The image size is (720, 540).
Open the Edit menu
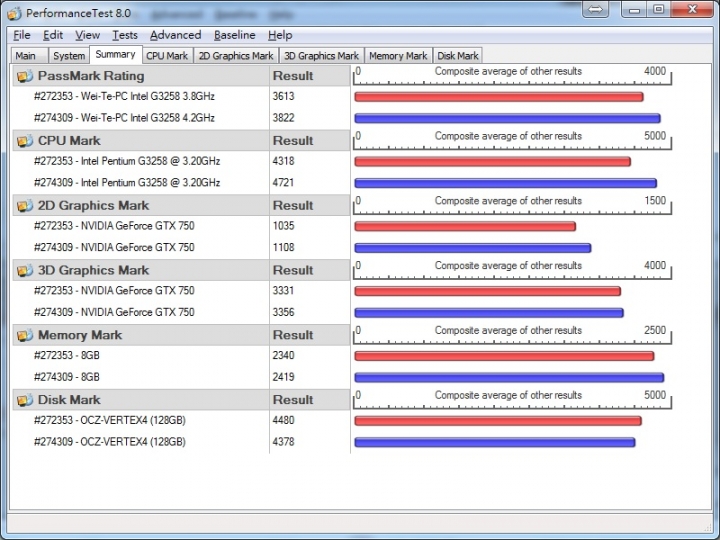click(53, 35)
